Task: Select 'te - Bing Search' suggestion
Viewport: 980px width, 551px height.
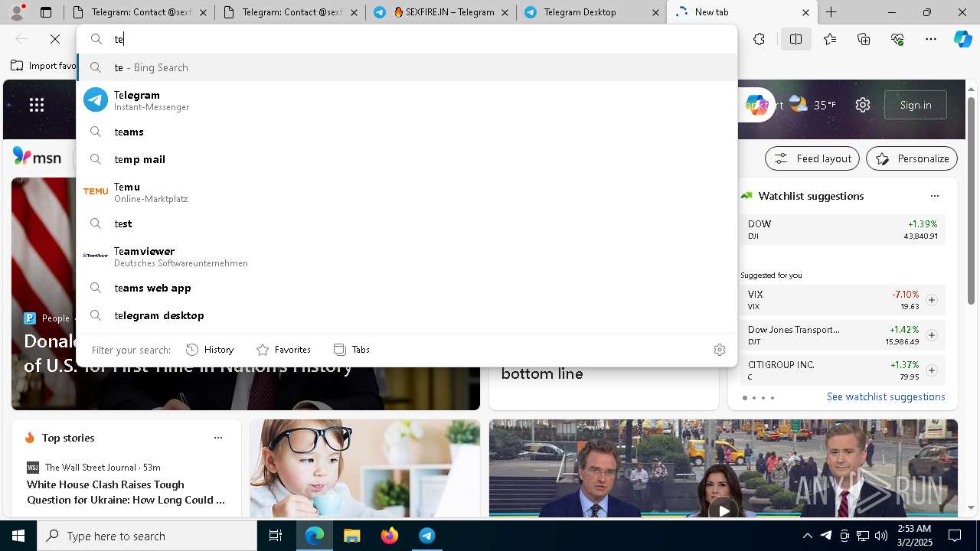Action: click(x=407, y=67)
